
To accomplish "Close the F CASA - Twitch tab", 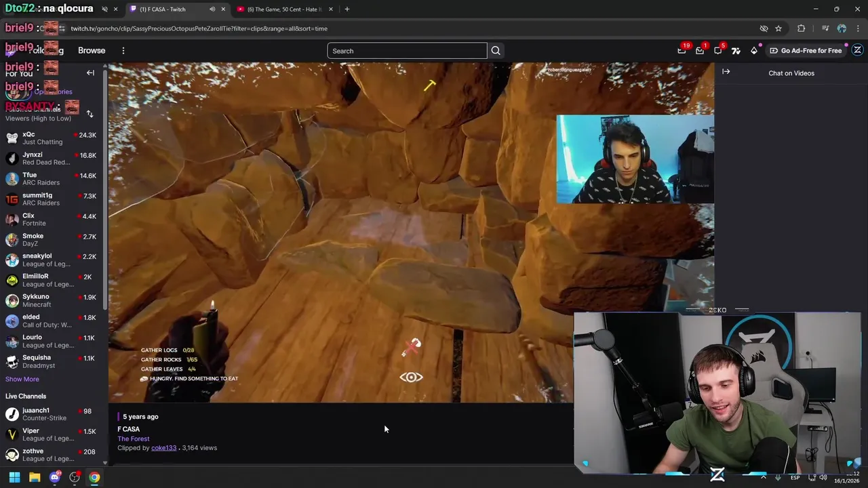I will pos(223,9).
